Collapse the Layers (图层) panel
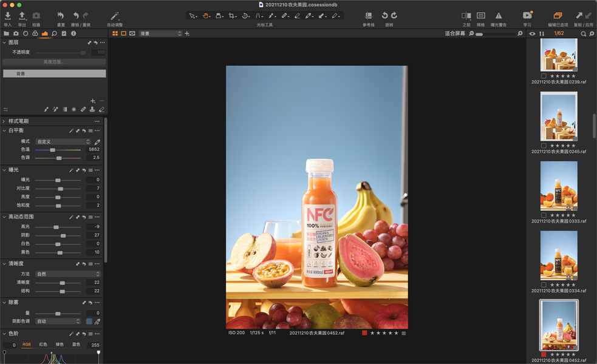Viewport: 597px width, 364px height. point(4,42)
